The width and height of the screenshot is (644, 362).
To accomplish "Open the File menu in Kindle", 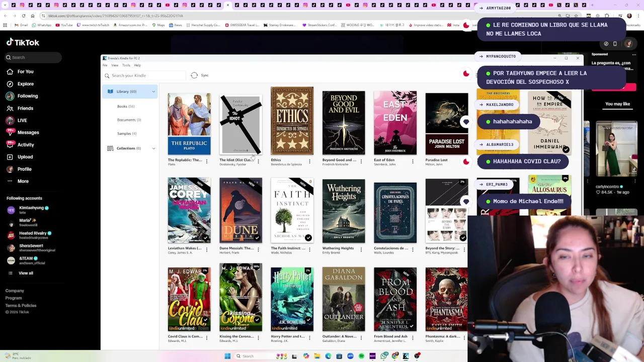I will click(105, 65).
